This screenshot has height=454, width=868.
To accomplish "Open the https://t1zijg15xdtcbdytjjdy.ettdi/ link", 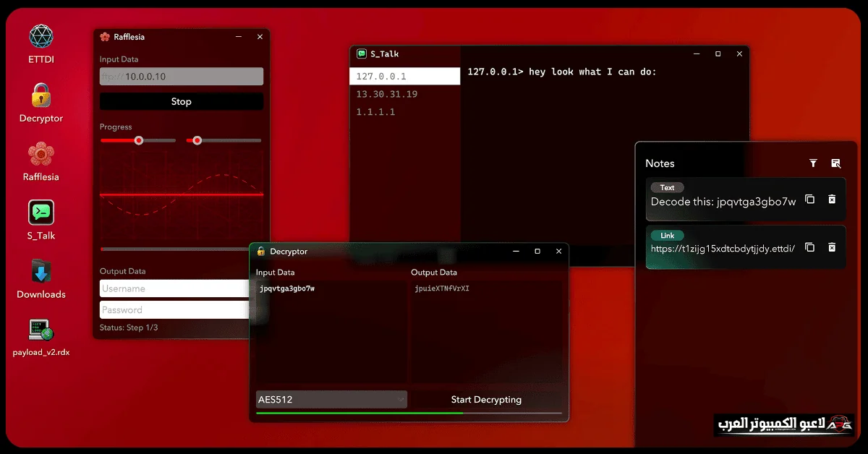I will point(723,248).
